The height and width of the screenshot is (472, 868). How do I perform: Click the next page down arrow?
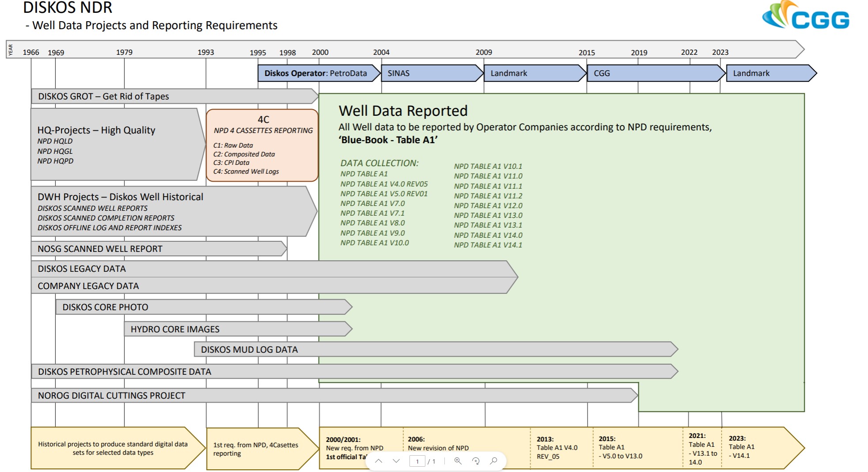click(396, 461)
